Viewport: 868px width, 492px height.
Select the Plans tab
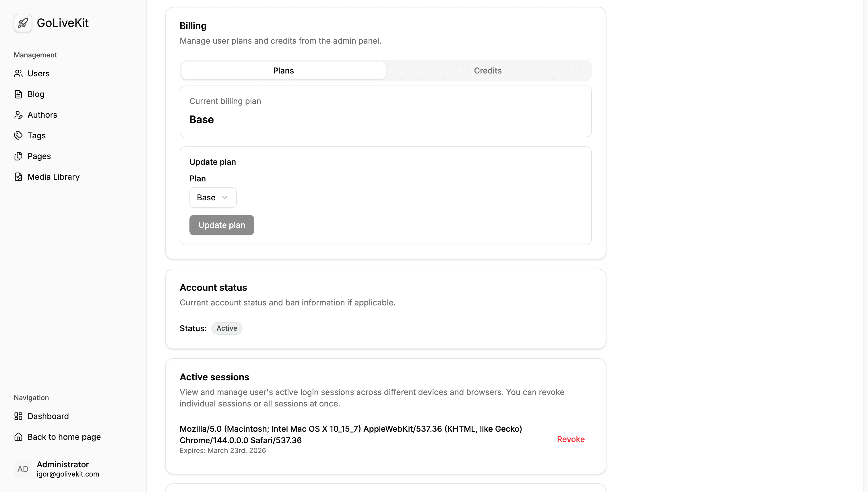click(283, 71)
